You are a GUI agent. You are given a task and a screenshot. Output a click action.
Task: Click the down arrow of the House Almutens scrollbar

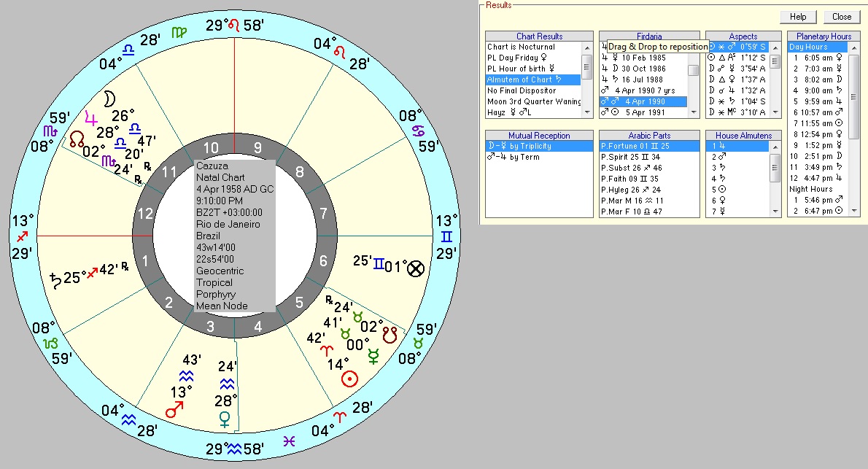click(x=775, y=212)
